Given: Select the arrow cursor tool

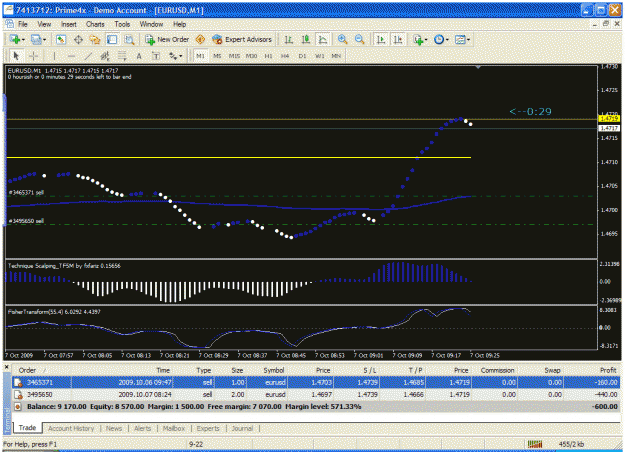Looking at the screenshot, I should (x=16, y=56).
